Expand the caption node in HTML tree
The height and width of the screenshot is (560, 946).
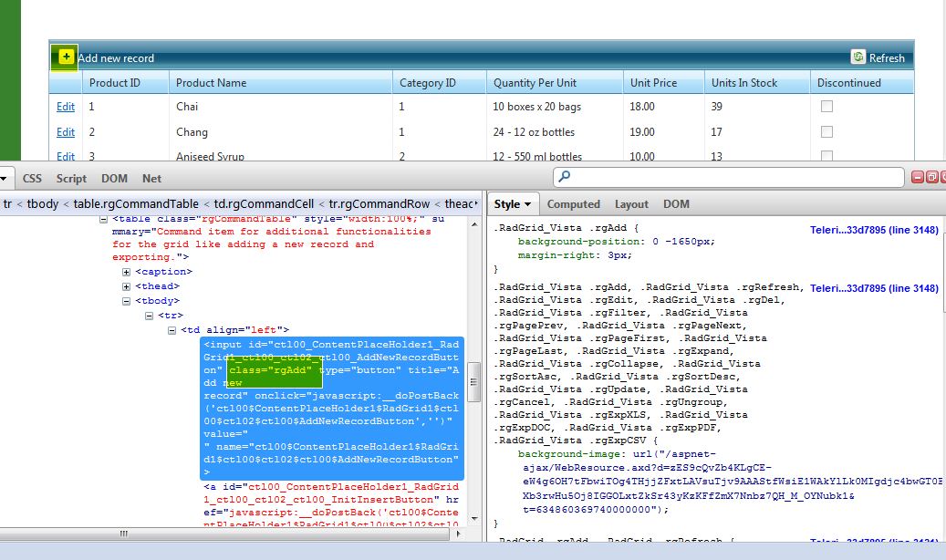[x=127, y=272]
